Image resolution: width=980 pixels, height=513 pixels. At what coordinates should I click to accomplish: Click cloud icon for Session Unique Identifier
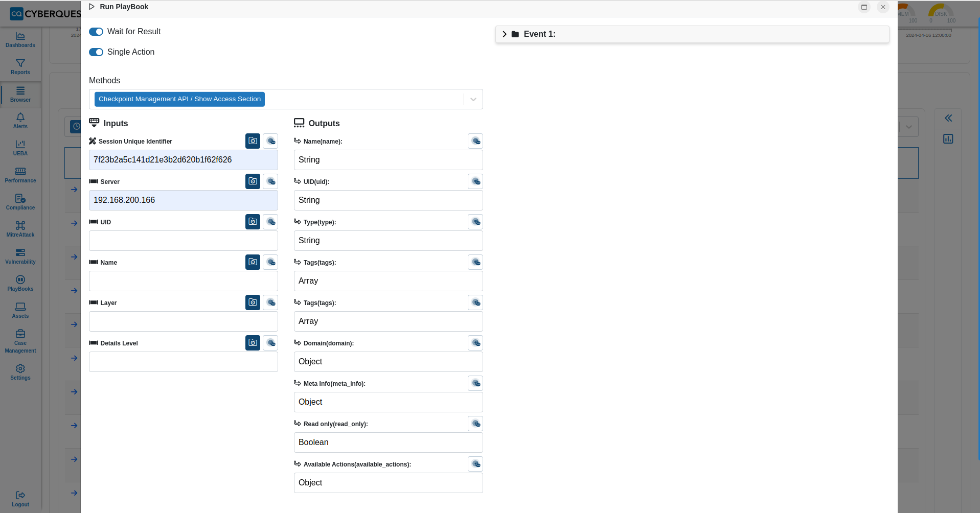270,141
